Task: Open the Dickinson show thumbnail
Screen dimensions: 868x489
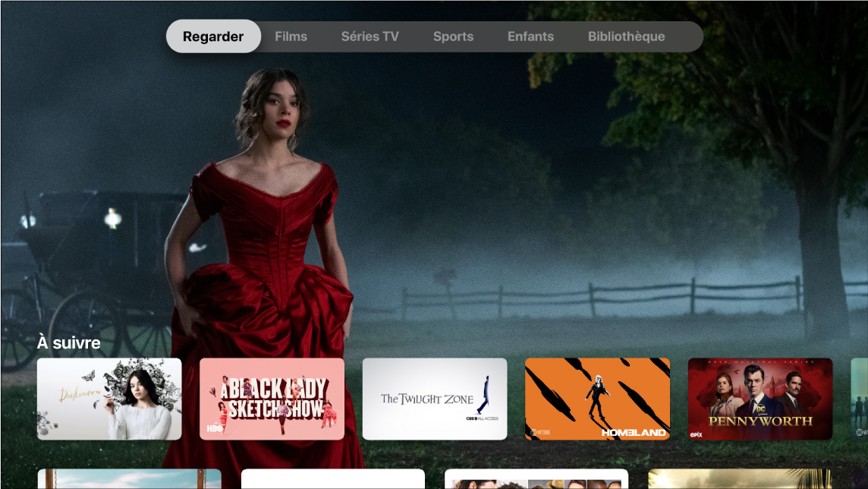Action: [x=109, y=399]
